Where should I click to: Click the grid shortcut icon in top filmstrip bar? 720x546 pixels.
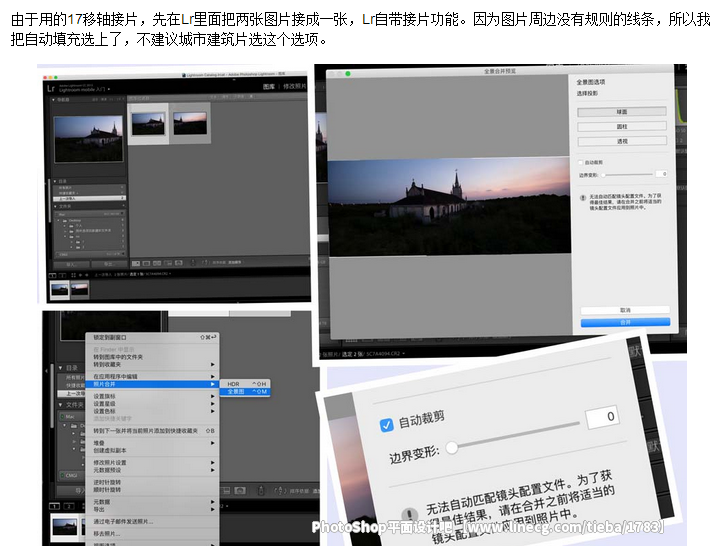(73, 275)
